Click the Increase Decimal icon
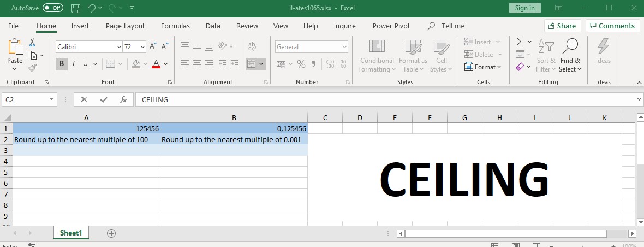The width and height of the screenshot is (644, 247). point(330,64)
